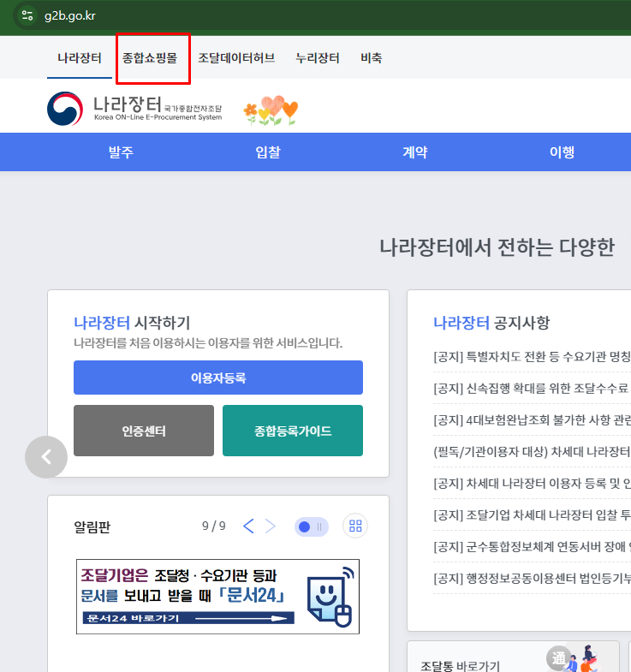Click the 인증센터 button
Viewport: 631px width, 672px height.
[144, 431]
